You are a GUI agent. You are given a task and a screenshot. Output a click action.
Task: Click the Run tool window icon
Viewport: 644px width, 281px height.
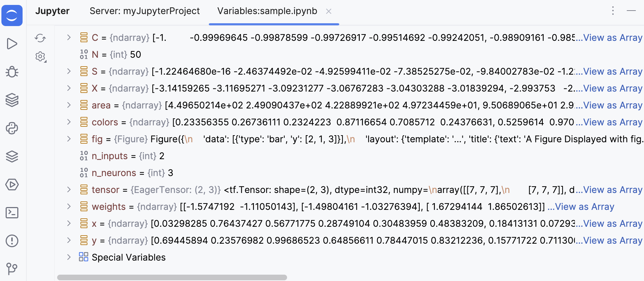(12, 44)
